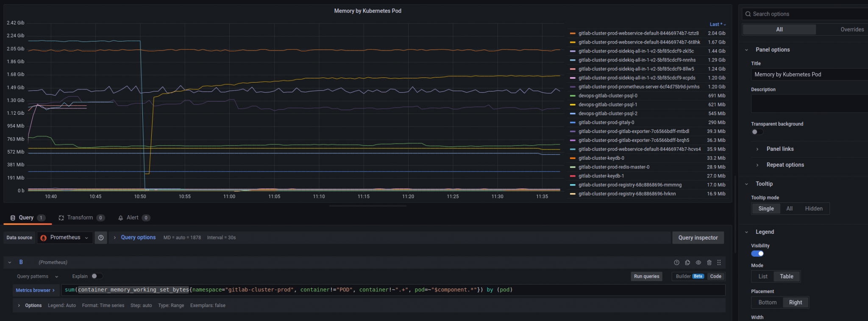Open the Query inspector
Viewport: 868px width, 321px height.
[x=698, y=238]
